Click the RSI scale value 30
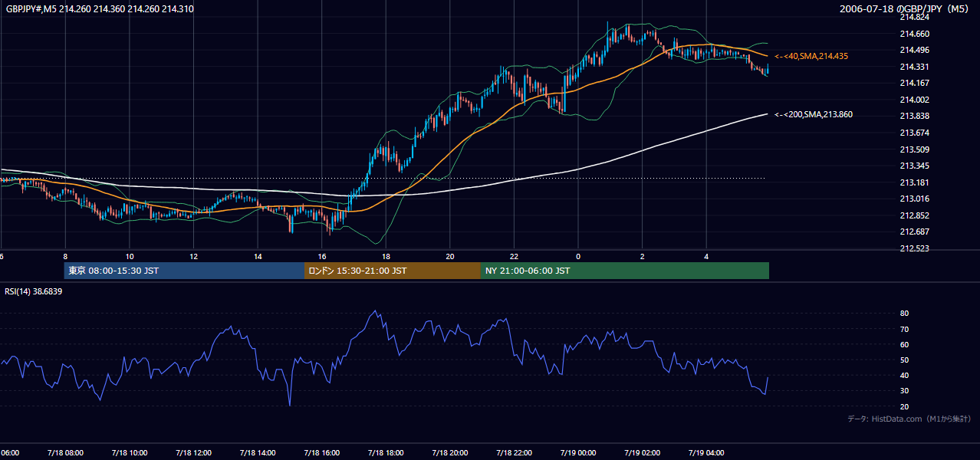This screenshot has height=460, width=980. [904, 391]
